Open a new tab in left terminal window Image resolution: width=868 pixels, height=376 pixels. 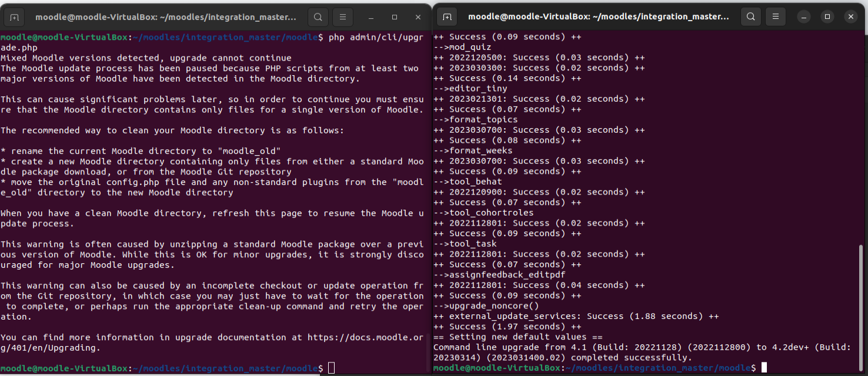point(15,16)
